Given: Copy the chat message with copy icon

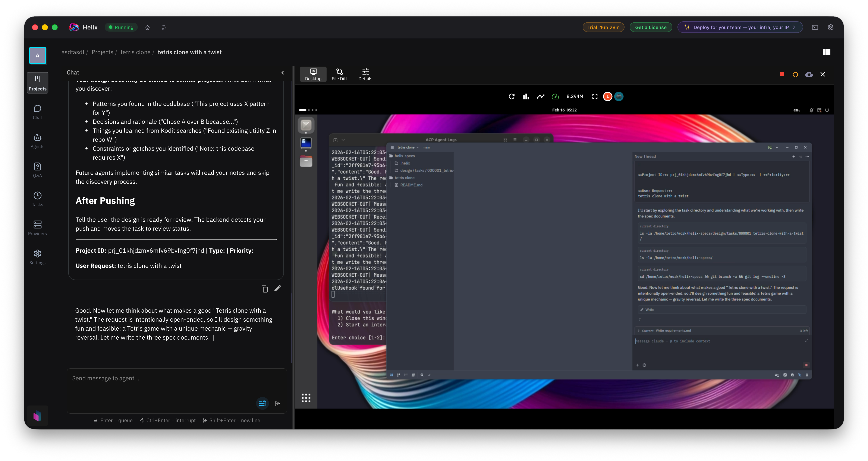Looking at the screenshot, I should pos(264,289).
